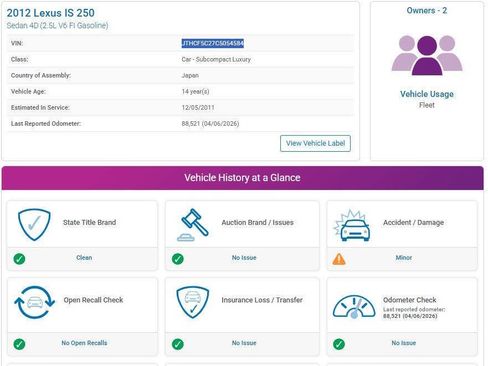Click the Vehicle Usage heading
This screenshot has width=488, height=366.
click(x=427, y=94)
